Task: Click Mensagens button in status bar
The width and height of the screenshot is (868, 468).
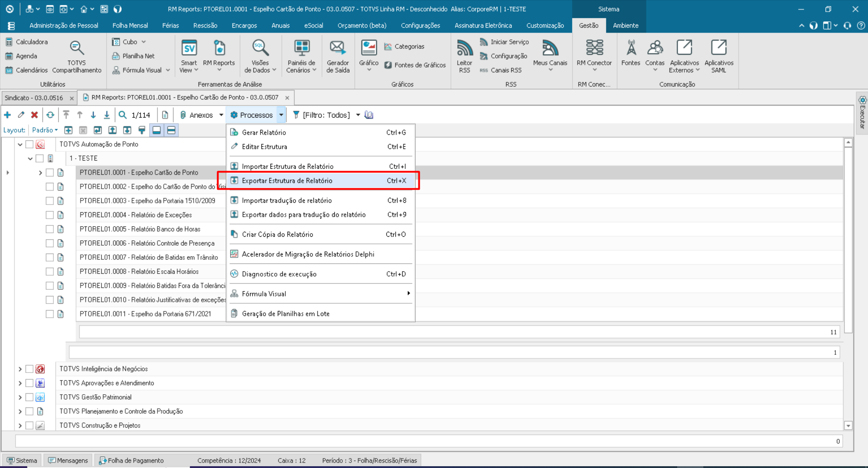Action: pos(68,460)
